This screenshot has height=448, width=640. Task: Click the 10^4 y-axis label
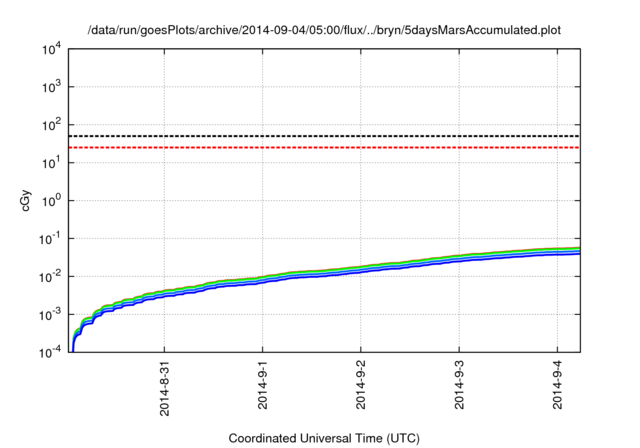(52, 50)
